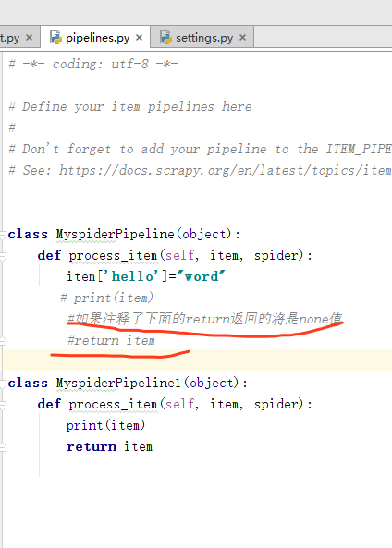
Task: Click the Python file icon on settings.py
Action: [165, 37]
